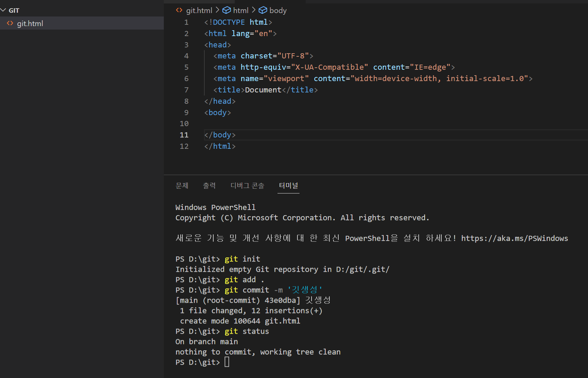
Task: Click the meta charset="UTF-8" line
Action: (x=263, y=56)
